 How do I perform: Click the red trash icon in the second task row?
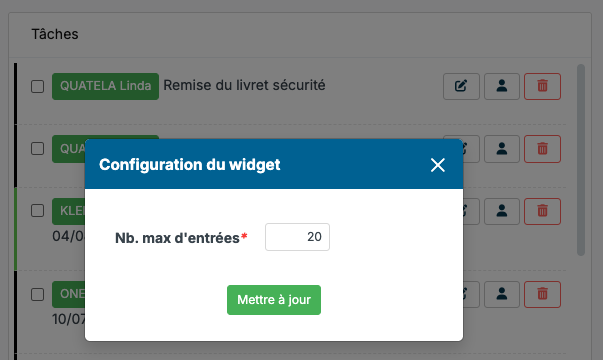[x=542, y=149]
